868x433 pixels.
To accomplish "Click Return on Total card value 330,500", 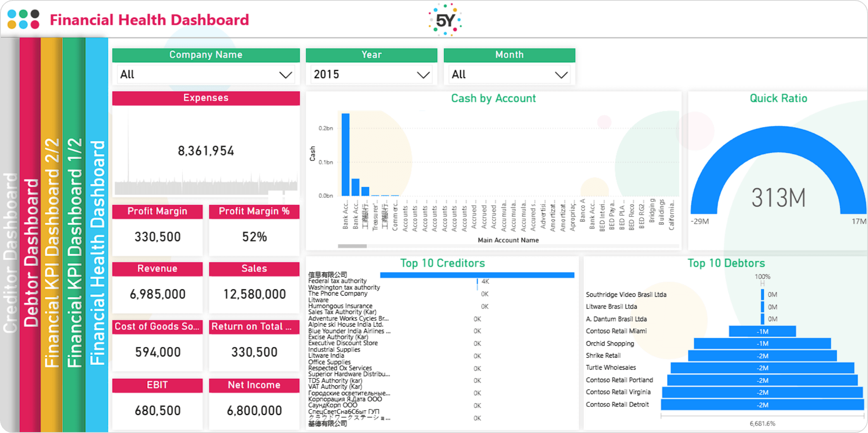I will [x=254, y=352].
